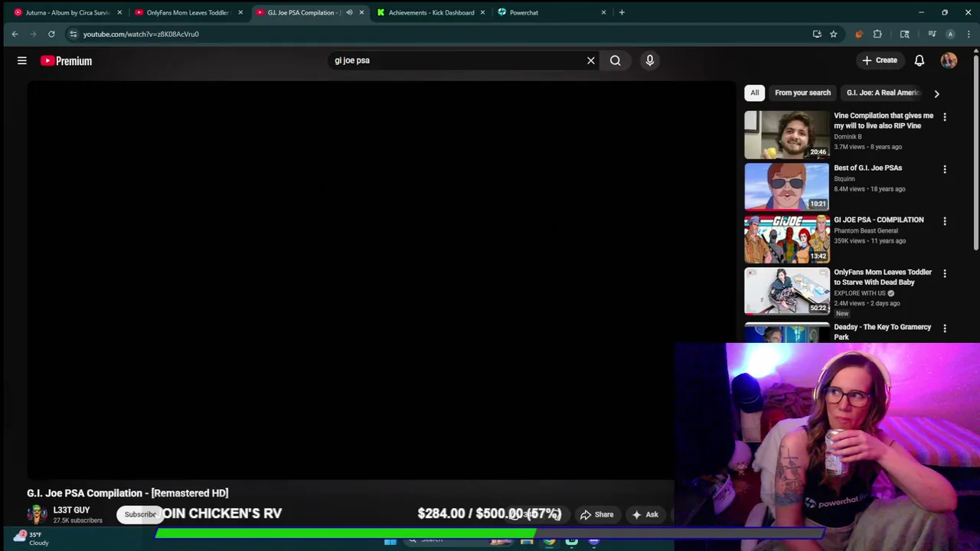Open the orange browser extension
980x551 pixels.
858,34
